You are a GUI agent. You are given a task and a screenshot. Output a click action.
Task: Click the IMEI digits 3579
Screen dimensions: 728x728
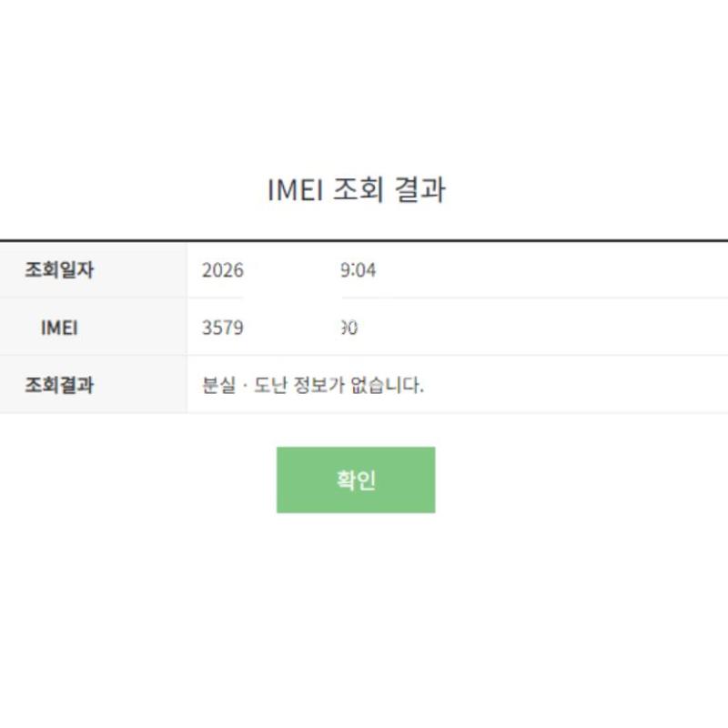pos(222,329)
